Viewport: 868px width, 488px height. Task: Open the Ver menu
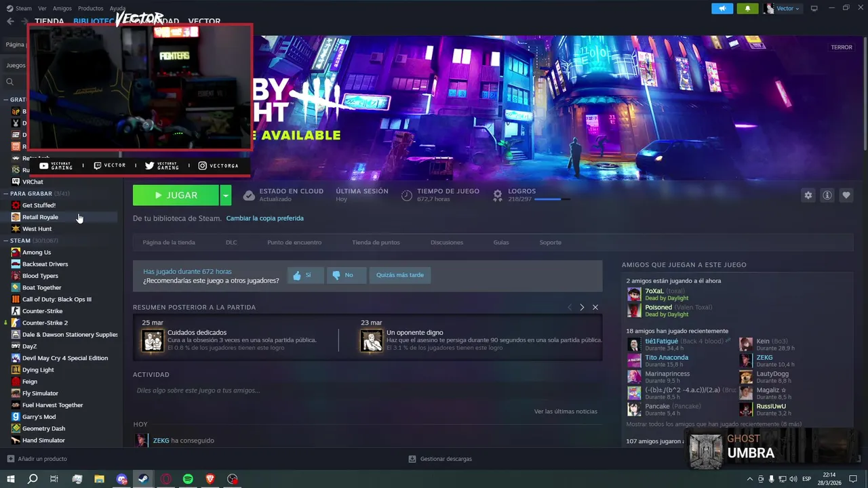pyautogui.click(x=42, y=8)
